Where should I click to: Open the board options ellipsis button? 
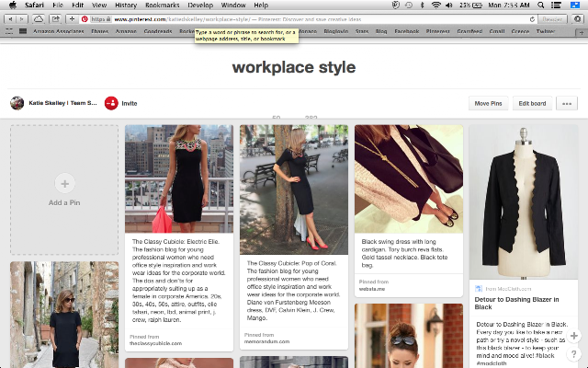tap(567, 103)
